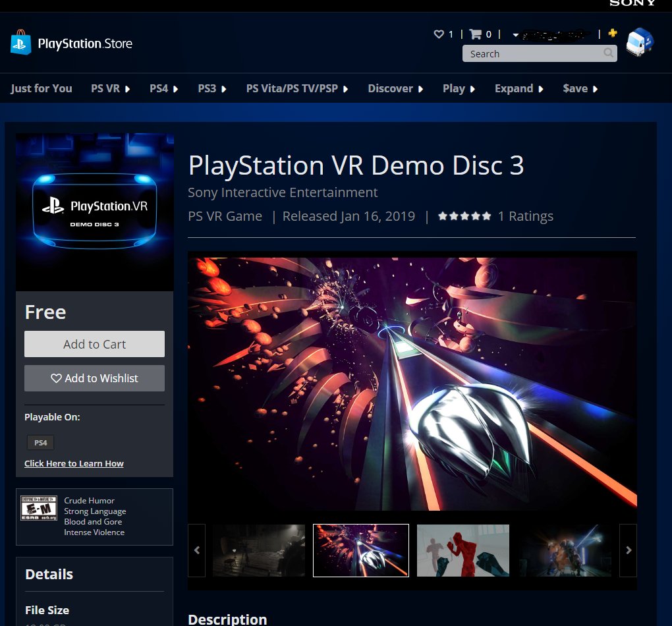Open the Just for You tab
The height and width of the screenshot is (626, 672).
click(41, 88)
